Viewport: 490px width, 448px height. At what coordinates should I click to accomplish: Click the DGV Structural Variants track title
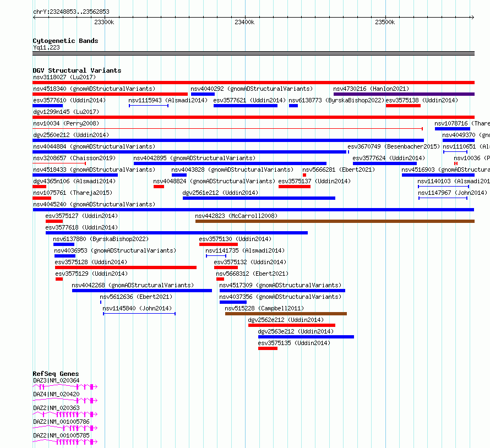coord(77,70)
